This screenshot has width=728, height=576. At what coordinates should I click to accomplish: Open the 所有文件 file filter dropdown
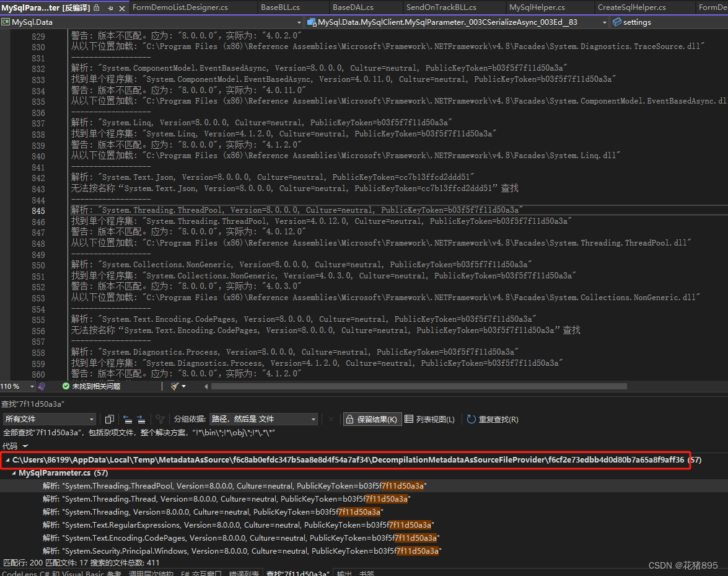pos(48,419)
